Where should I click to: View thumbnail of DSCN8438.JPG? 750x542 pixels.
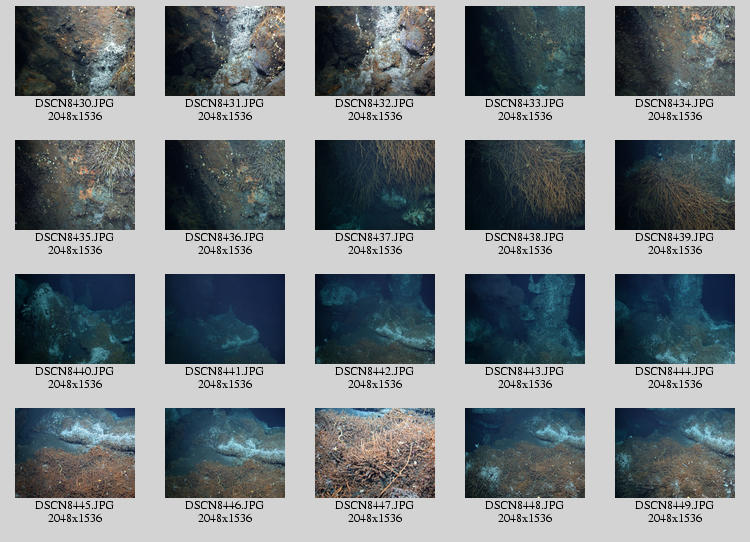(524, 185)
